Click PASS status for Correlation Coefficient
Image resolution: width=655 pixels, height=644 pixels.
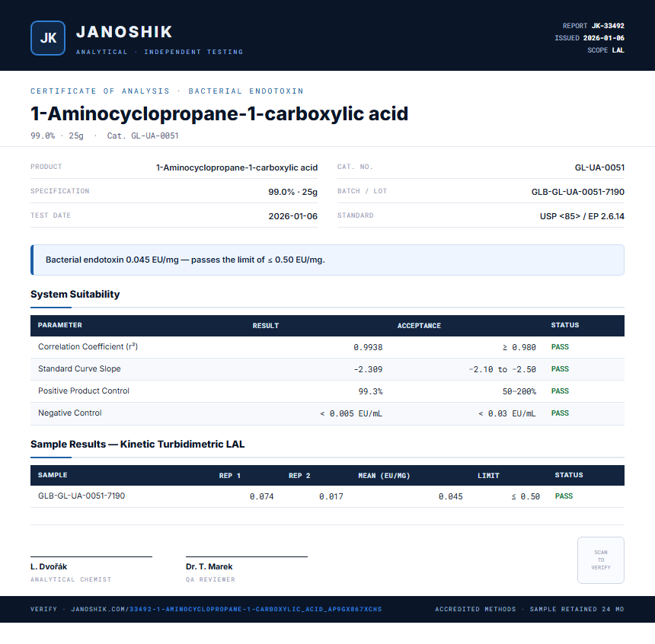point(560,346)
